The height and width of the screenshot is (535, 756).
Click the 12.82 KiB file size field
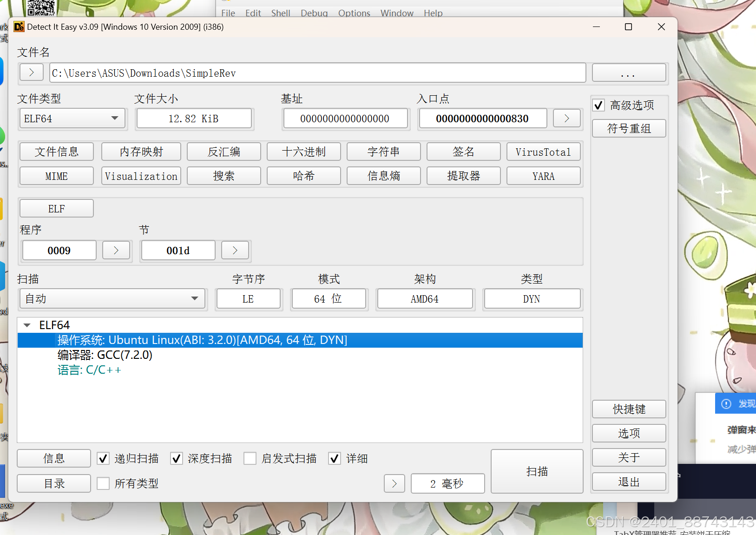pos(194,119)
